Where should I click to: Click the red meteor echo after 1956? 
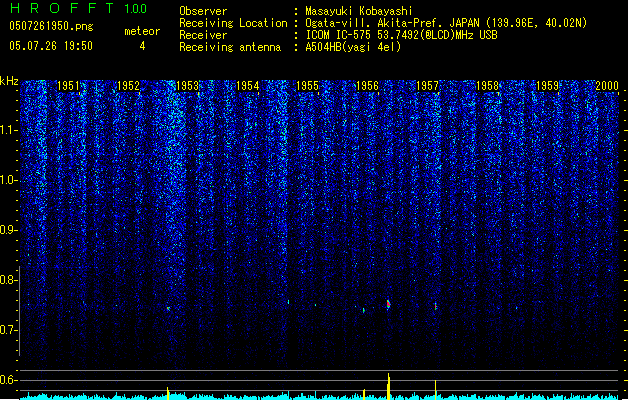388,305
